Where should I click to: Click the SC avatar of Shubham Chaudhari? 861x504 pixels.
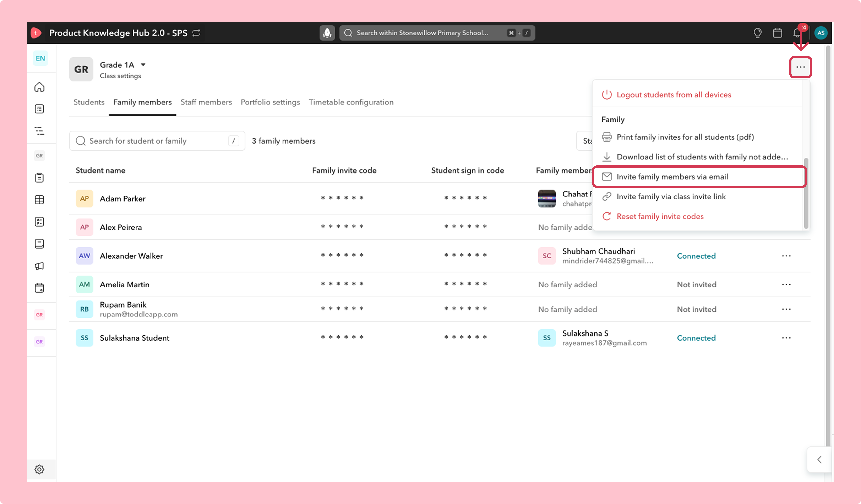[x=547, y=256]
